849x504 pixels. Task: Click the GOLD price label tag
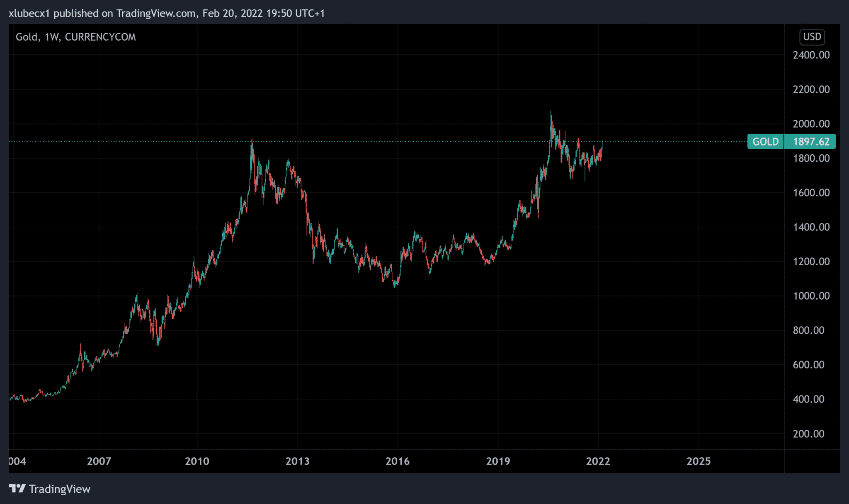[x=765, y=142]
